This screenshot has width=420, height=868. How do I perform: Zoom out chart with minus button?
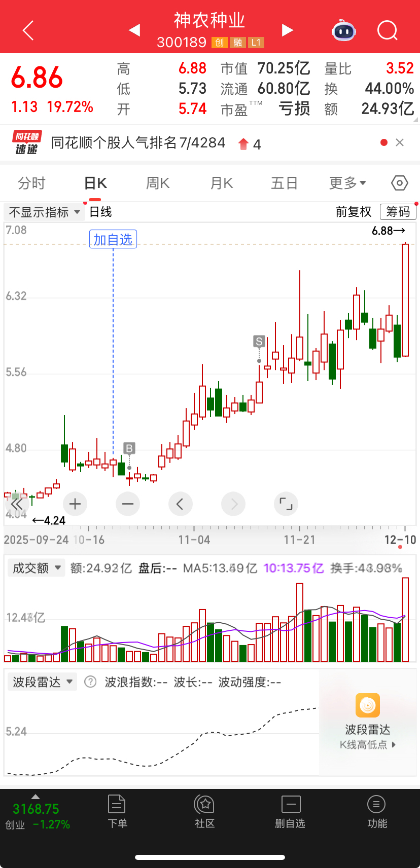(x=128, y=504)
